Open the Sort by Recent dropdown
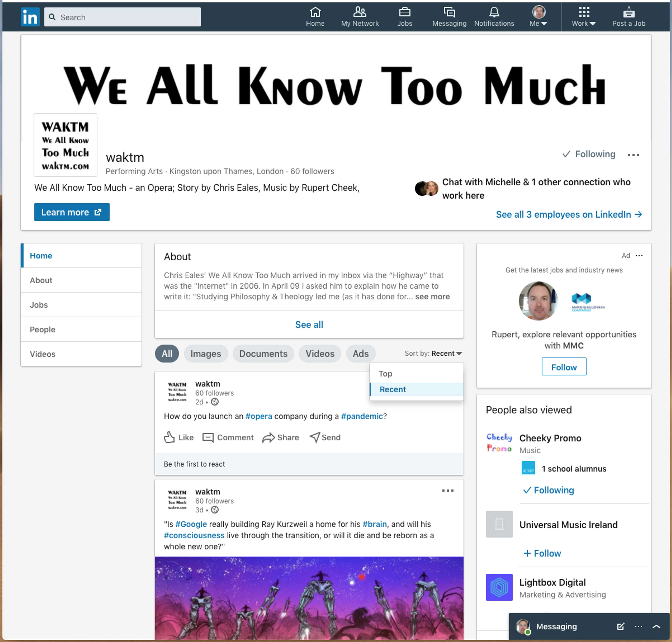 coord(433,354)
